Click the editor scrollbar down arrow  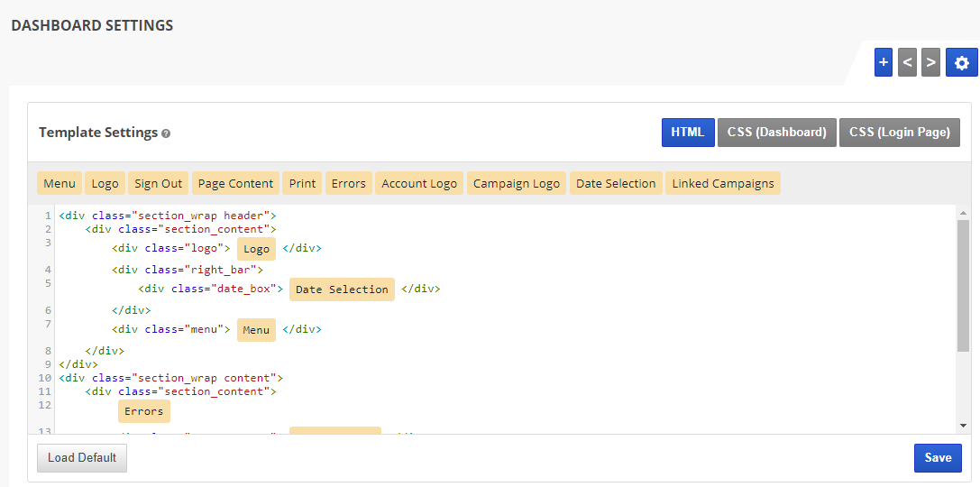click(963, 425)
